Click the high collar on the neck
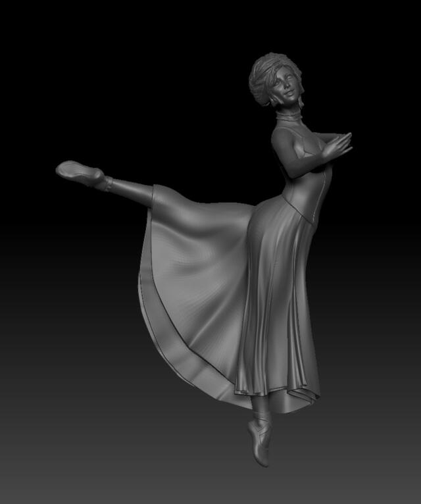The width and height of the screenshot is (421, 504). tap(288, 120)
